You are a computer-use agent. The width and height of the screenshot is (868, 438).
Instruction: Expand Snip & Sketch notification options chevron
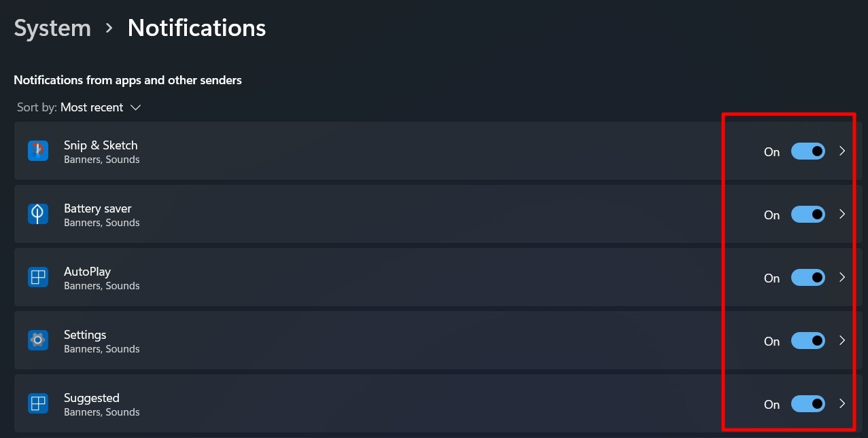coord(842,151)
